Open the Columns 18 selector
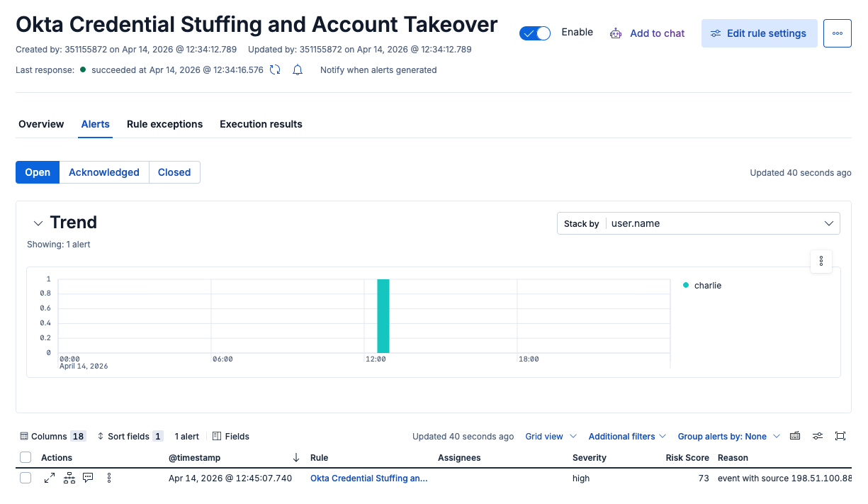The height and width of the screenshot is (504, 868). [52, 437]
